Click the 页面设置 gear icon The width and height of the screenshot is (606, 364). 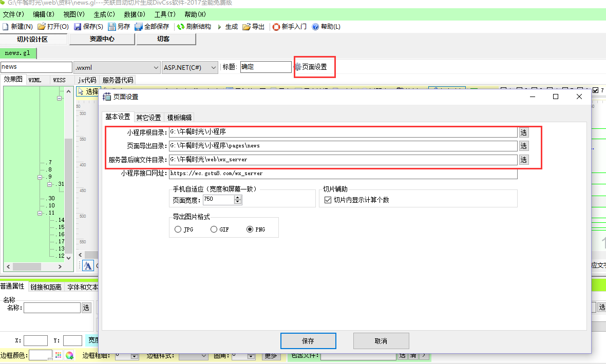pyautogui.click(x=297, y=67)
